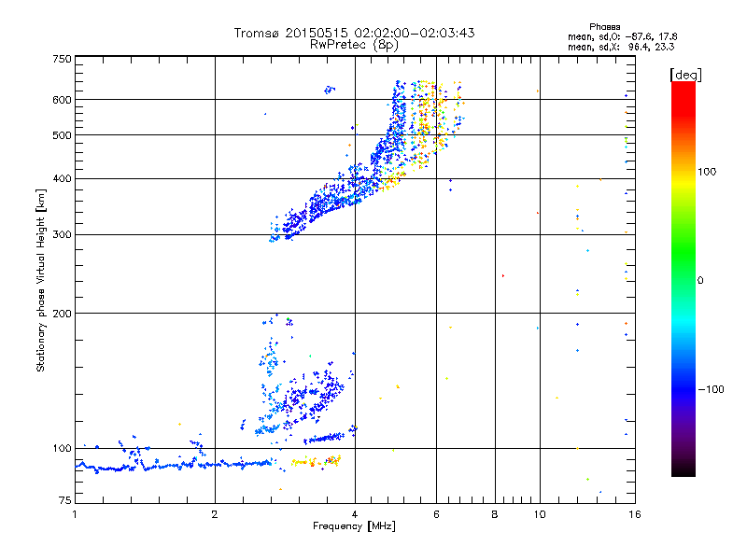Click the 200 km height axis tick label
The image size is (747, 560).
click(x=62, y=314)
